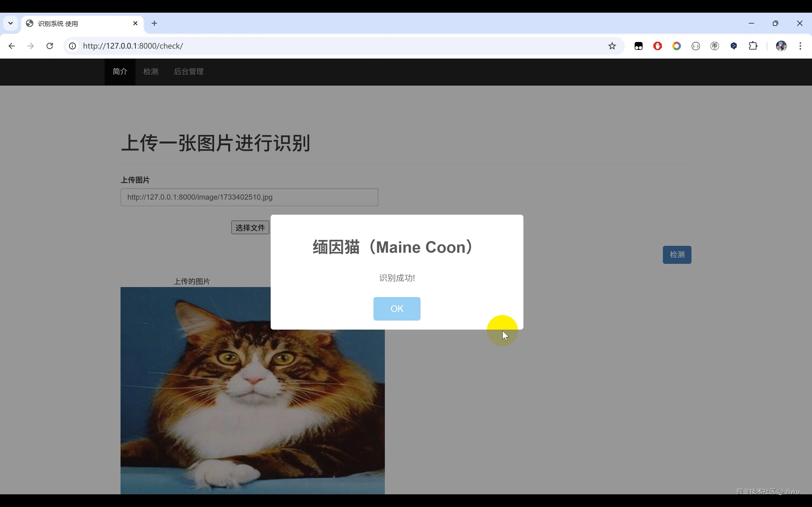Viewport: 812px width, 507px height.
Task: Open the tab search dropdown
Action: (x=10, y=24)
